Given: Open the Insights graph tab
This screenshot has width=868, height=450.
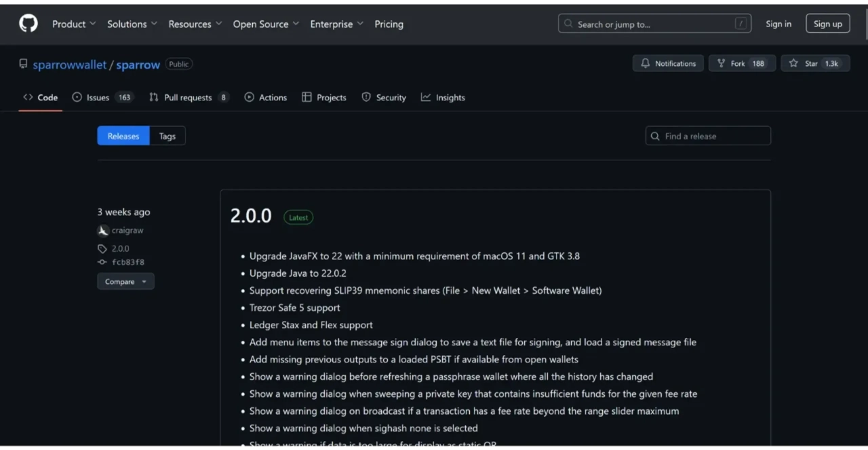Looking at the screenshot, I should [443, 98].
